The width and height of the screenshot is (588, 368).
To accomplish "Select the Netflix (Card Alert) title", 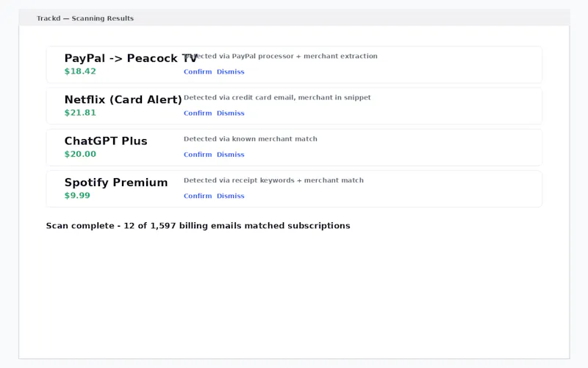I will click(x=123, y=99).
